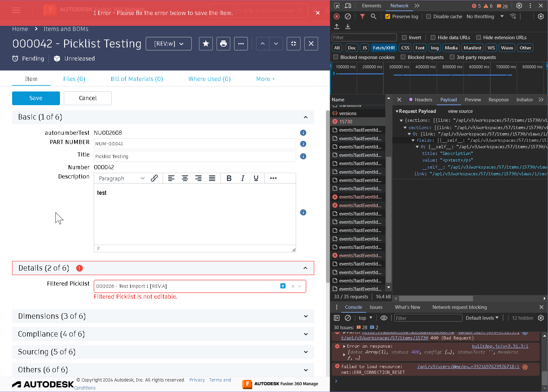This screenshot has width=548, height=392.
Task: Mark item 000042 as favorite with star icon
Action: (x=206, y=44)
